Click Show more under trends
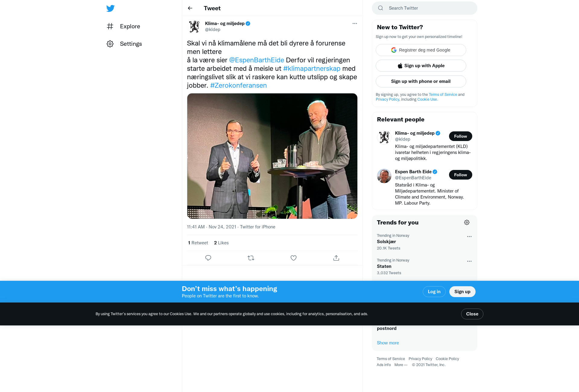Viewport: 579px width, 392px height. click(388, 343)
